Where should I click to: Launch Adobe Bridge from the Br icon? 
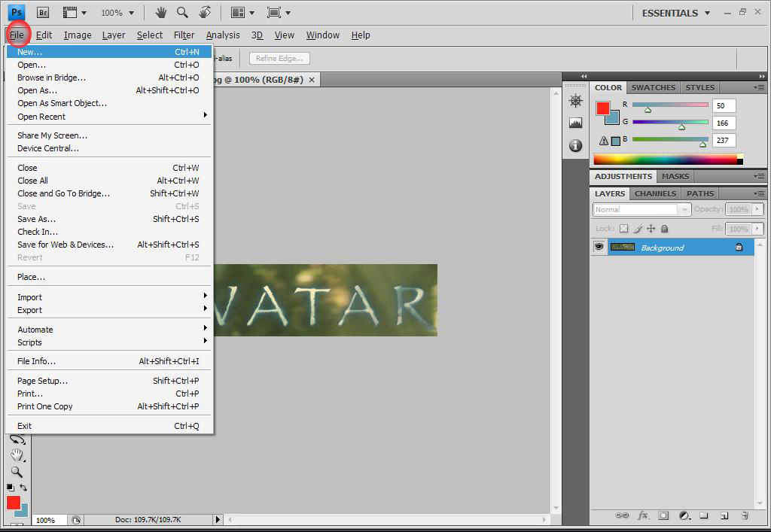pyautogui.click(x=43, y=13)
